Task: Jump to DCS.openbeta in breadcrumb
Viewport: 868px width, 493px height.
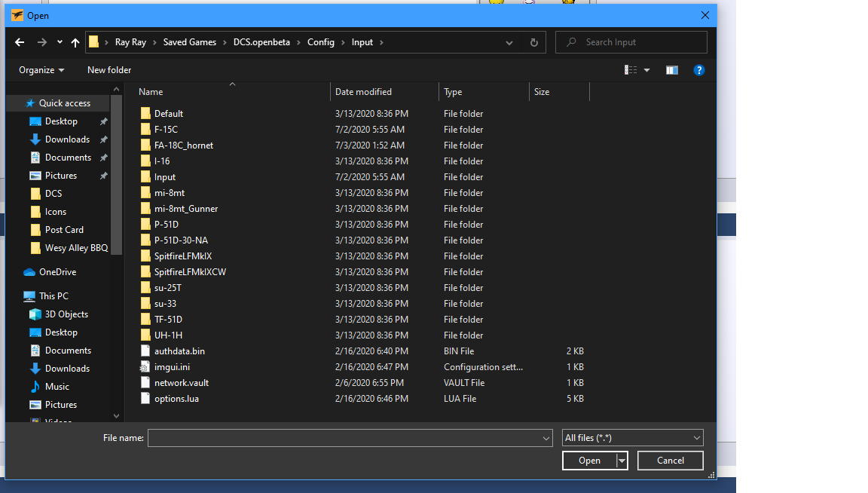Action: point(261,42)
